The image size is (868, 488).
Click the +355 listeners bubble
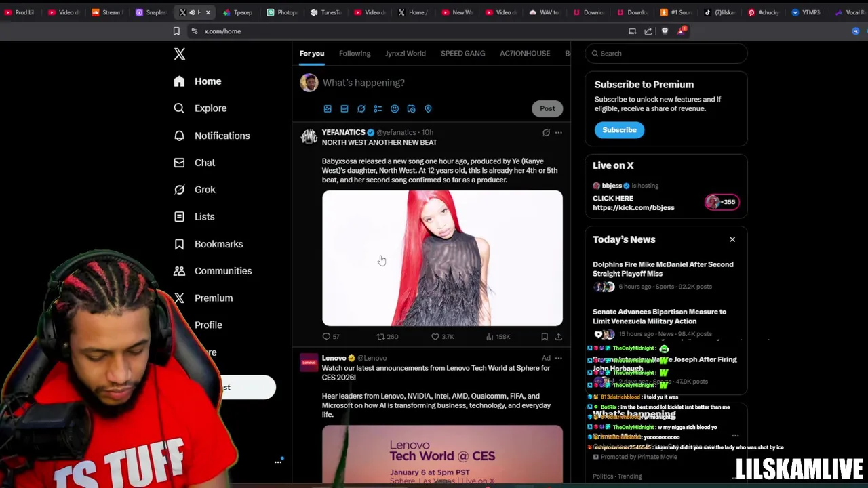[x=722, y=202]
